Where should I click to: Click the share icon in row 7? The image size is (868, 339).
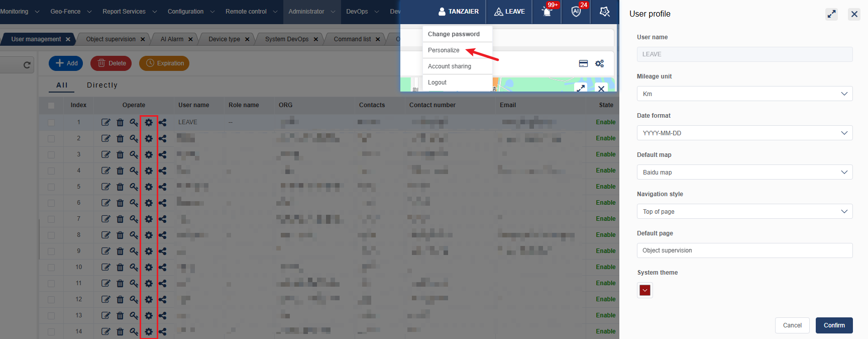coord(163,219)
